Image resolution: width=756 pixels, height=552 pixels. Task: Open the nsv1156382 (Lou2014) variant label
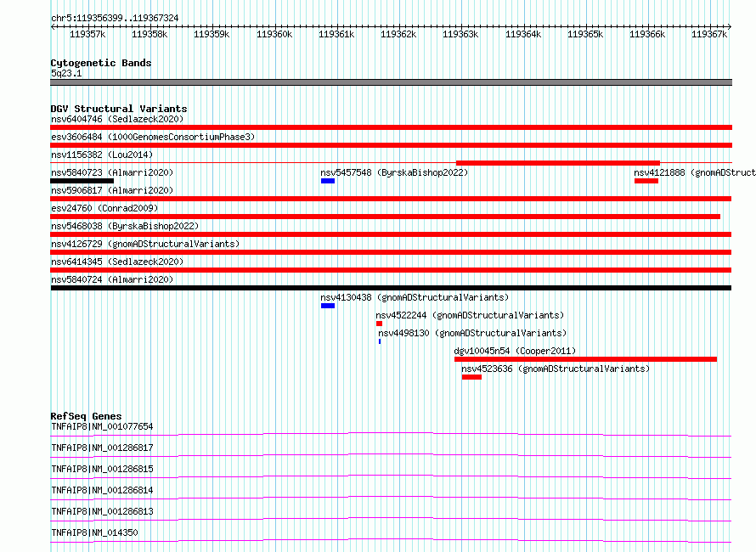(x=102, y=155)
